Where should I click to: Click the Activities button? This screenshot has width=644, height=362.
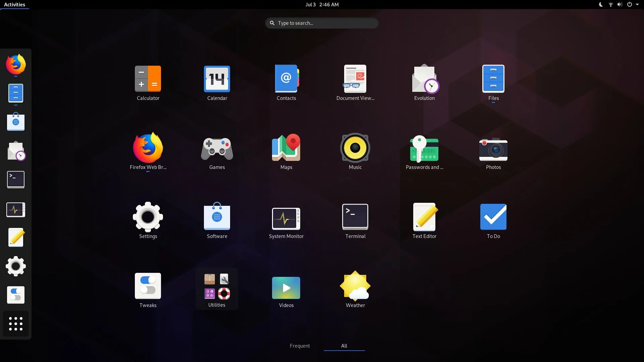tap(14, 5)
